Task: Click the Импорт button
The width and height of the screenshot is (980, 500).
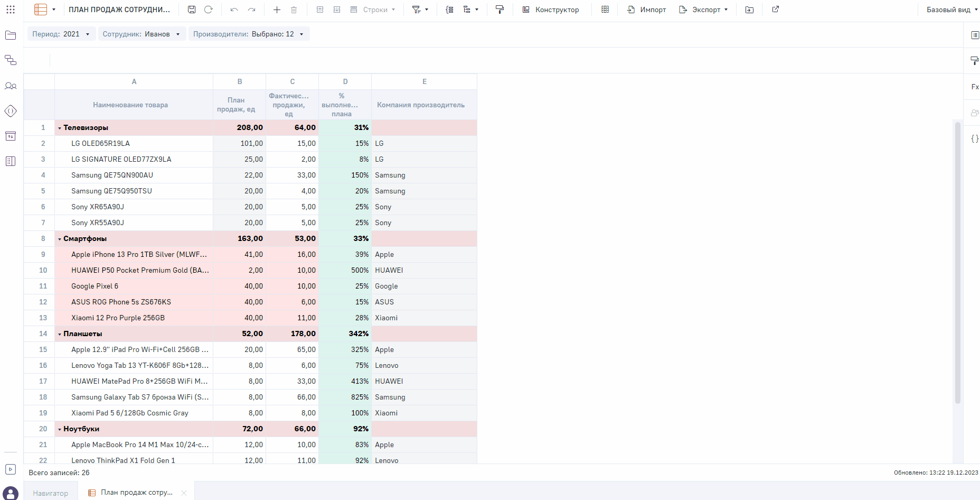Action: click(646, 10)
